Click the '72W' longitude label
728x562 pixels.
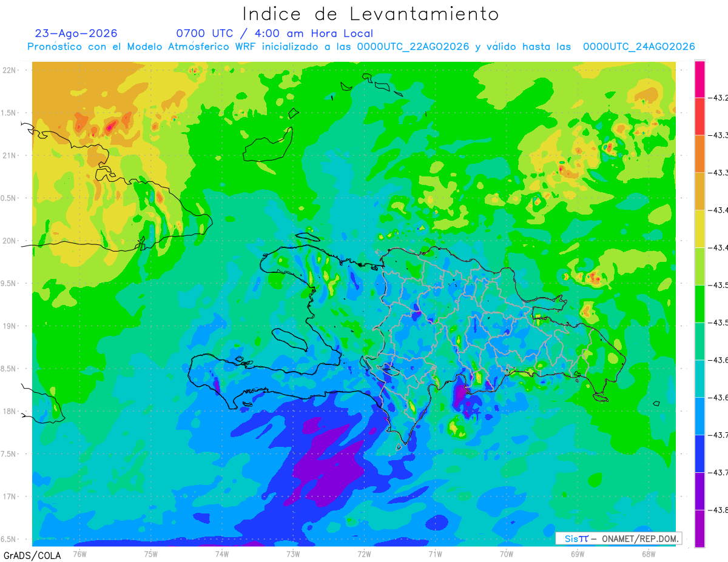[x=364, y=554]
